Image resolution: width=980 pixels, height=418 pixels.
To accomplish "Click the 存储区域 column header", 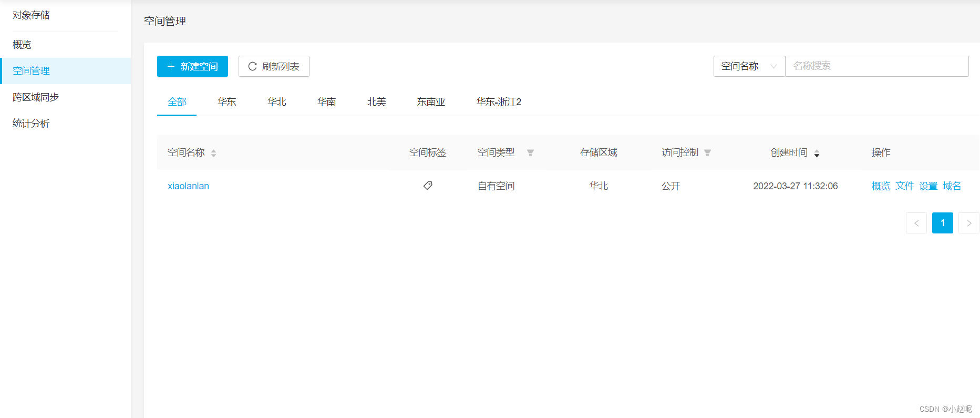I will coord(599,152).
